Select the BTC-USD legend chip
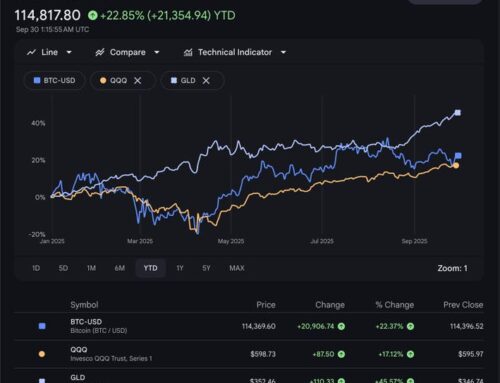This screenshot has height=383, width=500. pos(55,80)
